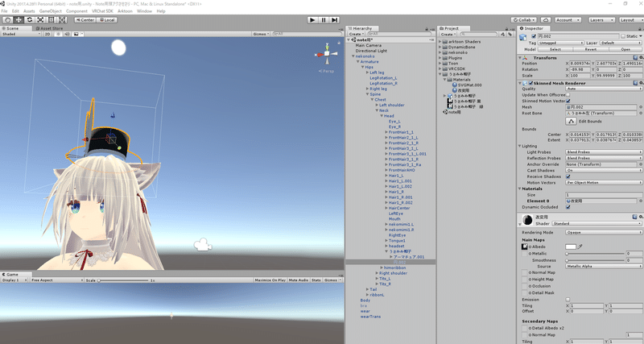Open the GameObject menu

click(51, 11)
